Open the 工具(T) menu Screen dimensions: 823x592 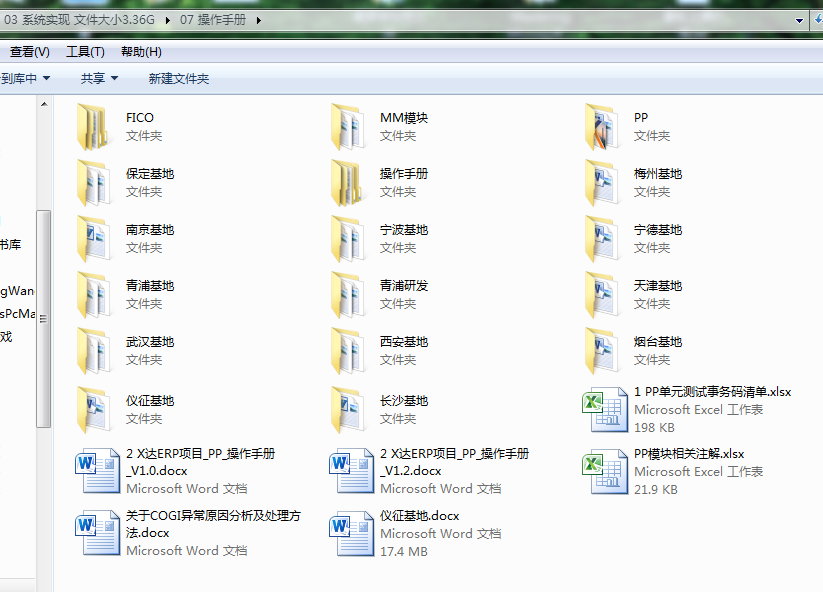click(x=85, y=52)
